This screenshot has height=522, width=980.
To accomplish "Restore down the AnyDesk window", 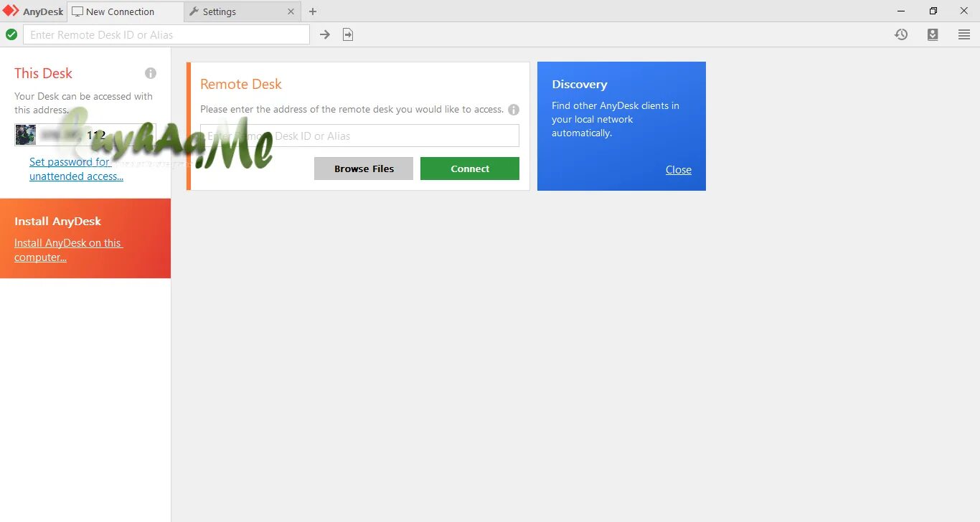I will [933, 11].
